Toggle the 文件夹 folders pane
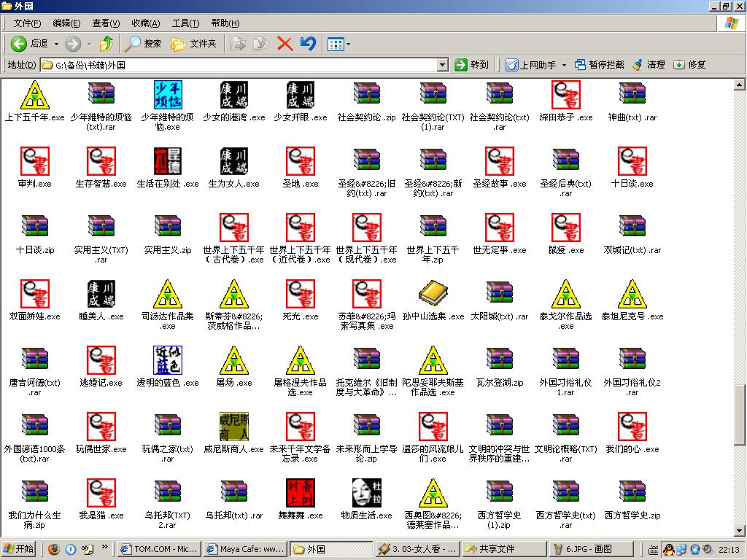The image size is (747, 560). [194, 44]
